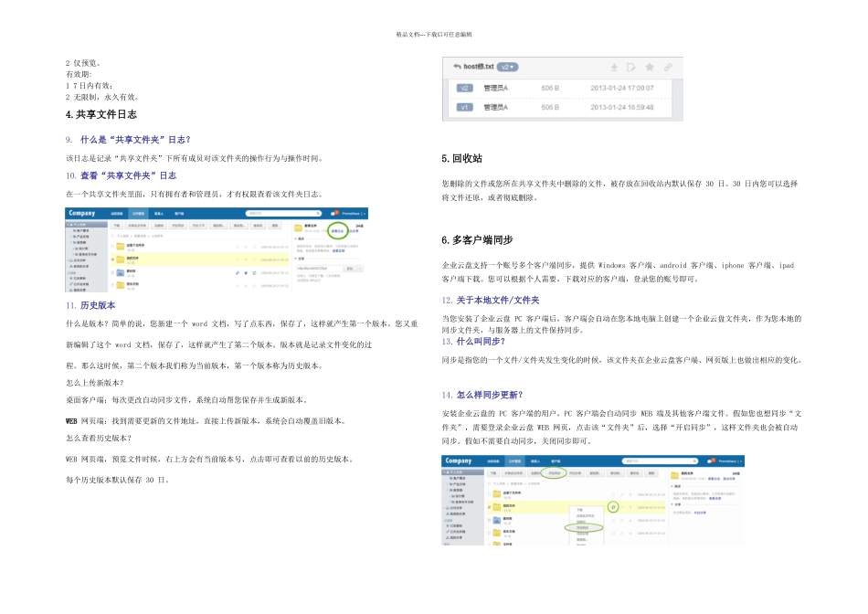Screen dimensions: 868x614
Task: Click the circled 开启同步 toolbar button in section 14 screenshot
Action: click(x=554, y=473)
